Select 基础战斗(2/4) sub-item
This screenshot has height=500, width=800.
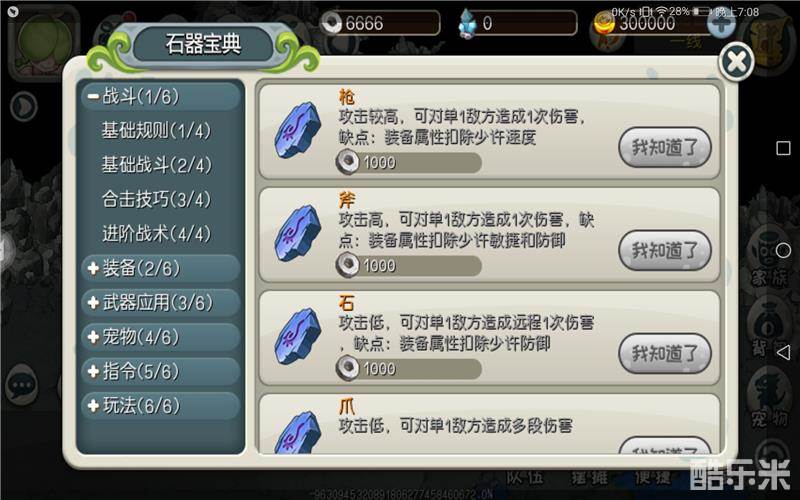(156, 165)
